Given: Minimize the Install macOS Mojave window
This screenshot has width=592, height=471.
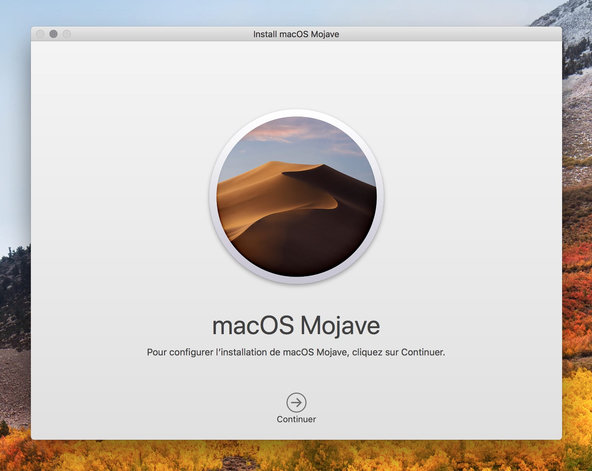Looking at the screenshot, I should click(53, 34).
